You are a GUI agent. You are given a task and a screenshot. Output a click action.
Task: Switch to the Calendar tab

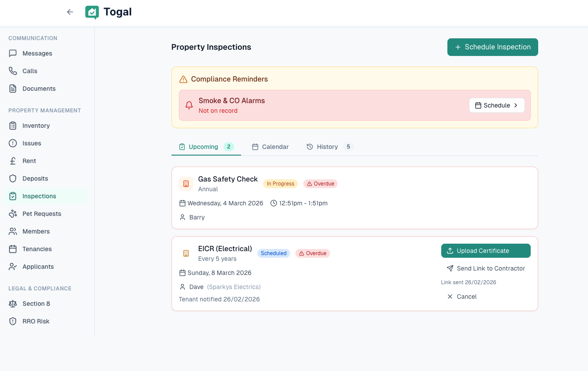270,147
